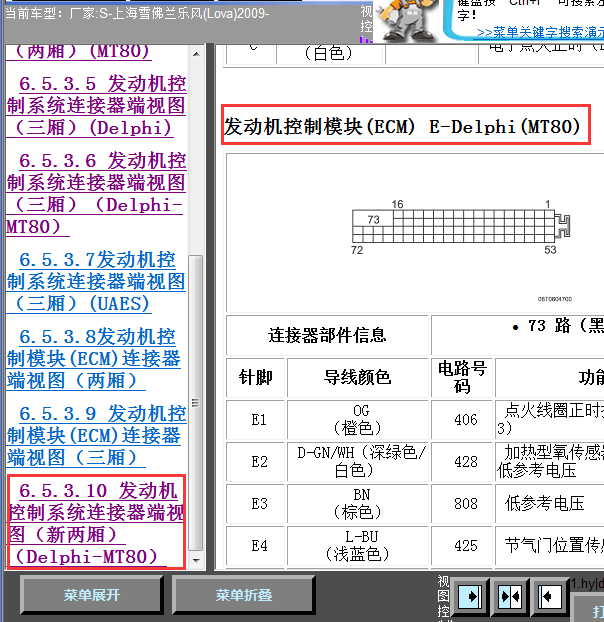The height and width of the screenshot is (622, 604).
Task: Click the （白色）cell at top of table
Action: (329, 54)
